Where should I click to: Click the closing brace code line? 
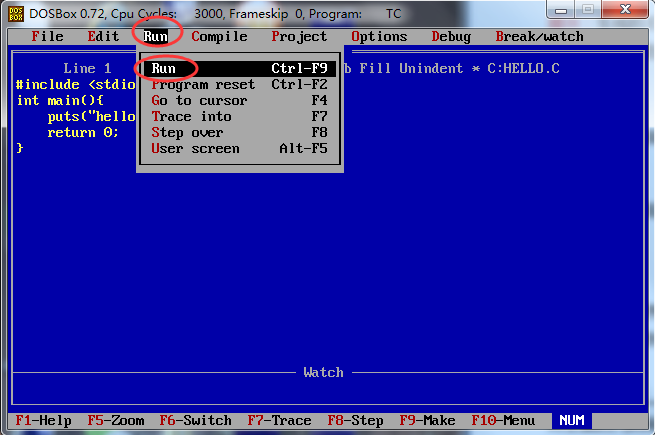[19, 148]
